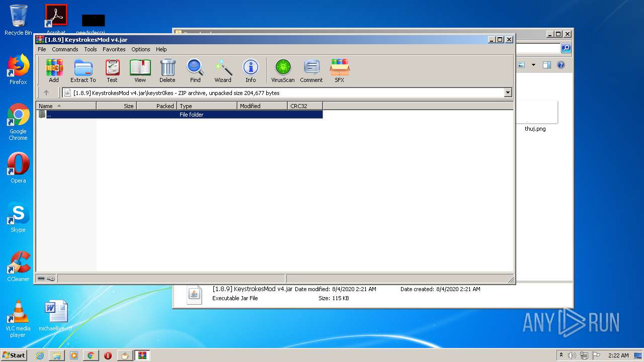Launch the Wizard tool

pyautogui.click(x=223, y=70)
